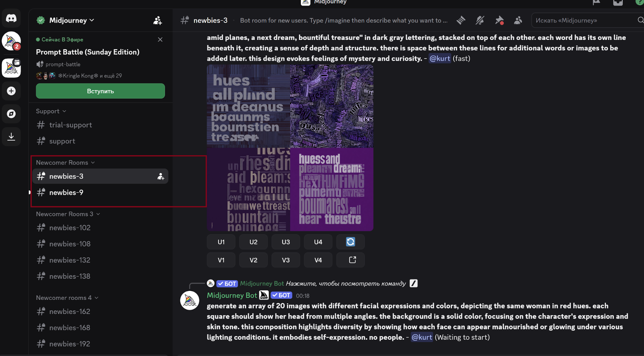Open the explore discoverable servers compass icon
This screenshot has width=644, height=356.
(11, 114)
